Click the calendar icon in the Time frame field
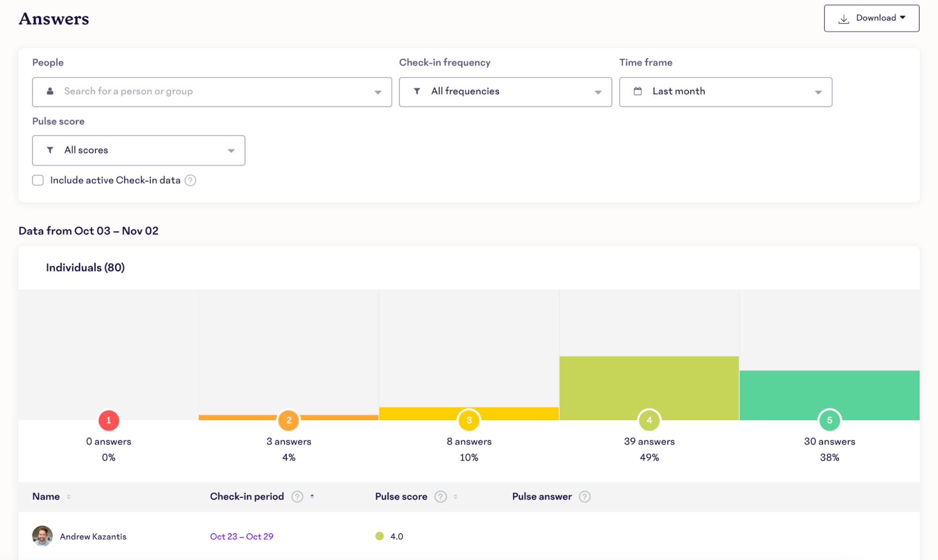The height and width of the screenshot is (560, 938). 638,91
